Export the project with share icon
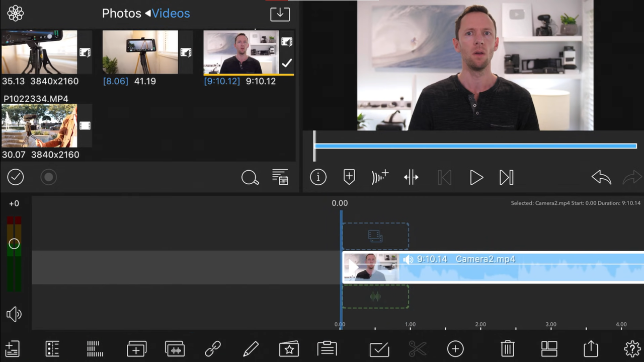644x362 pixels. click(591, 348)
